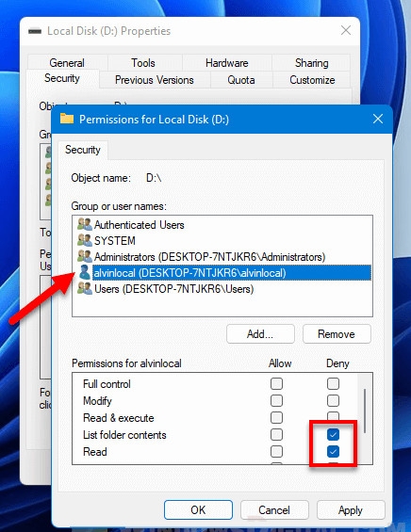The width and height of the screenshot is (411, 532).
Task: Click the Cancel button
Action: click(274, 509)
